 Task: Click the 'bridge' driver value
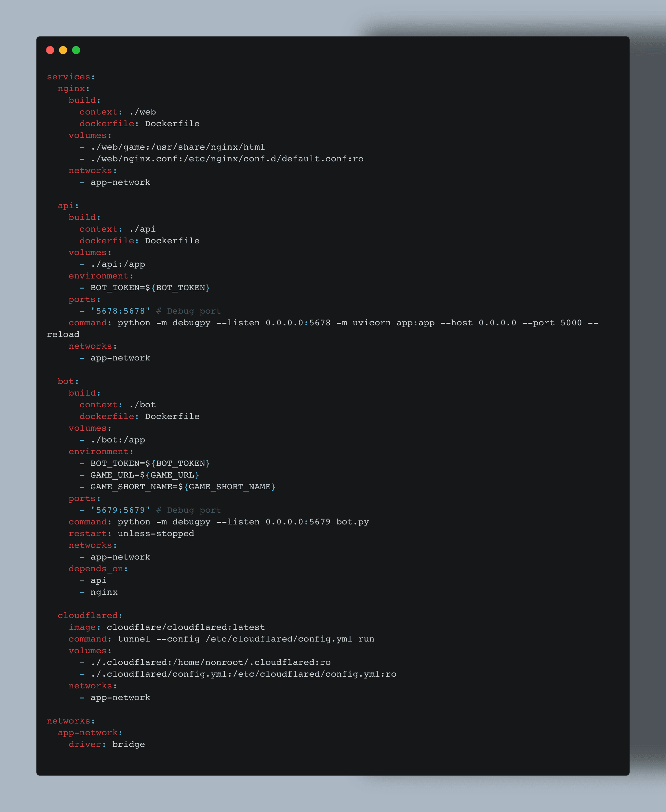(128, 744)
